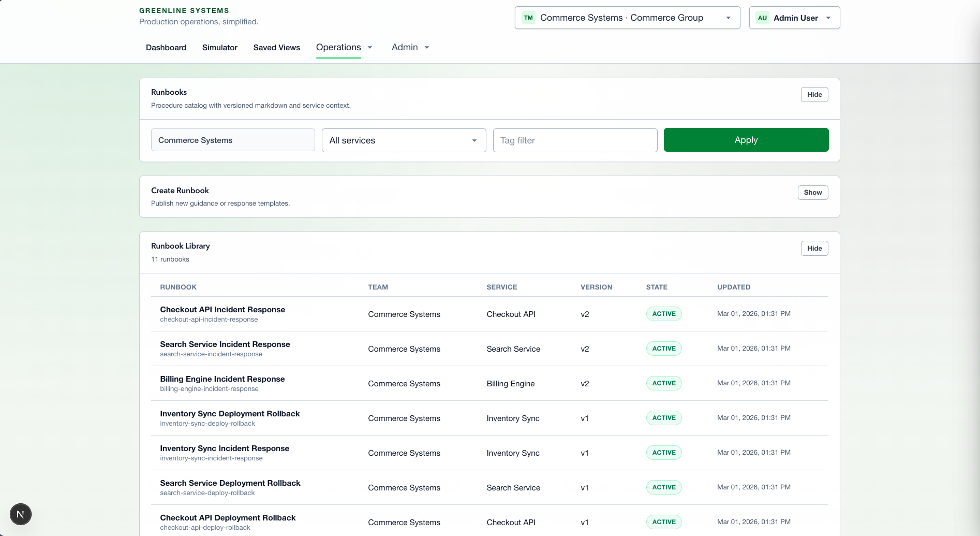Open the Simulator page
980x536 pixels.
click(220, 48)
